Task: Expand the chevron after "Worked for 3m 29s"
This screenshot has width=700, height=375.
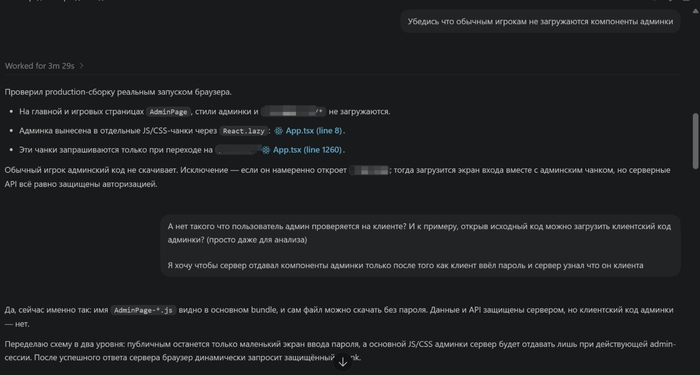Action: tap(81, 66)
